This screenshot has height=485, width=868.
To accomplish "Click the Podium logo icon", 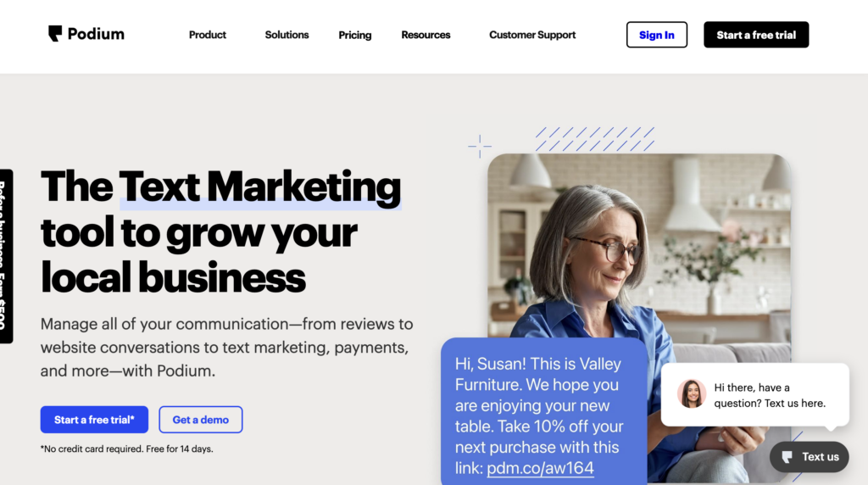I will point(55,34).
